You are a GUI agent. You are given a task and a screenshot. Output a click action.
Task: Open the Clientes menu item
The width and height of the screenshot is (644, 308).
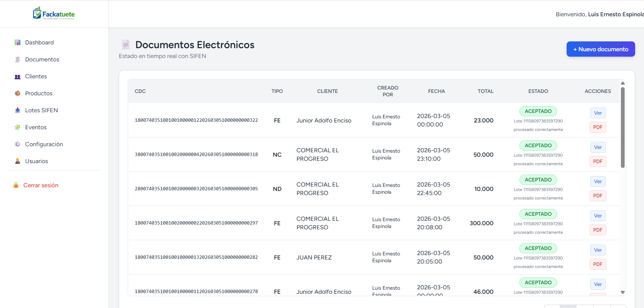(x=36, y=77)
